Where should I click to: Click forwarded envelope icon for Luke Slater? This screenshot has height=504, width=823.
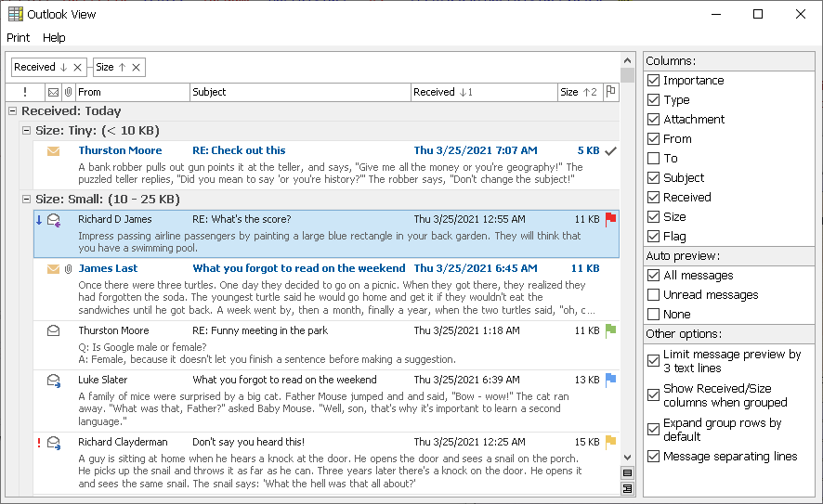coord(54,381)
